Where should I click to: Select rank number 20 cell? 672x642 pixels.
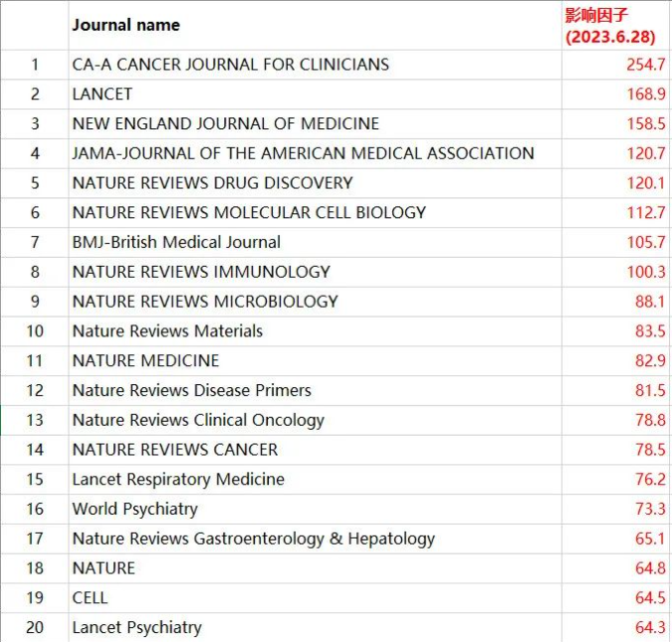pos(35,627)
